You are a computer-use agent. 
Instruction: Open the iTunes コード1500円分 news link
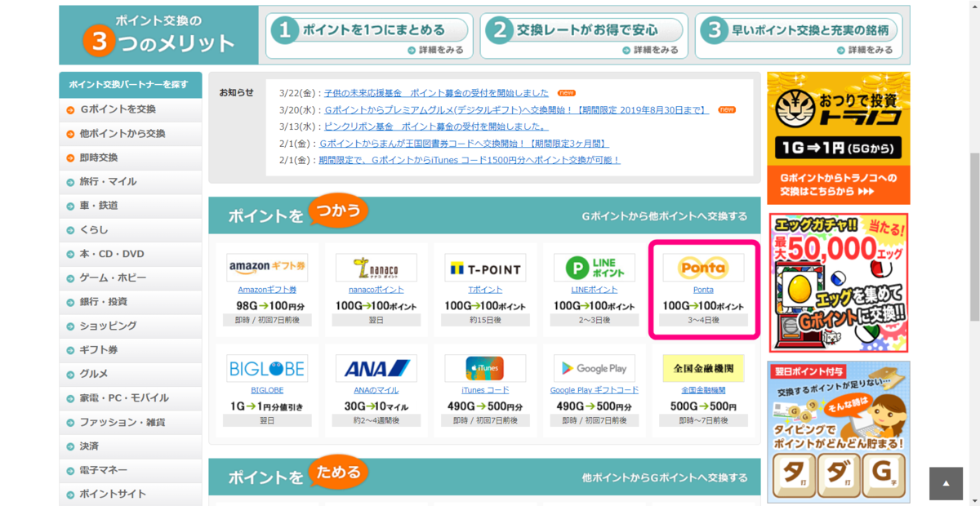click(470, 160)
